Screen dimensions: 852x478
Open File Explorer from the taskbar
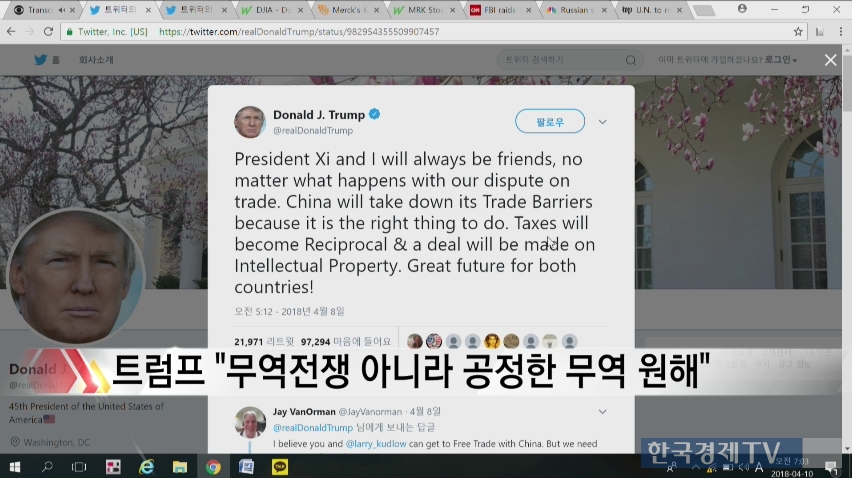click(x=180, y=467)
